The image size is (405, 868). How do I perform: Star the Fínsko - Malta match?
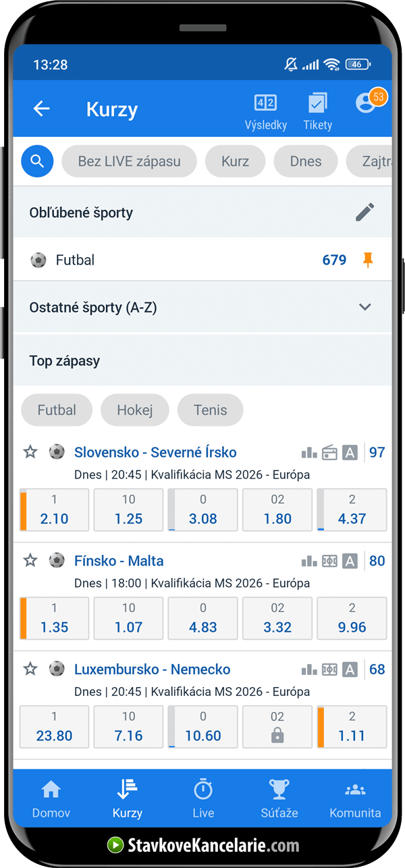tap(30, 561)
